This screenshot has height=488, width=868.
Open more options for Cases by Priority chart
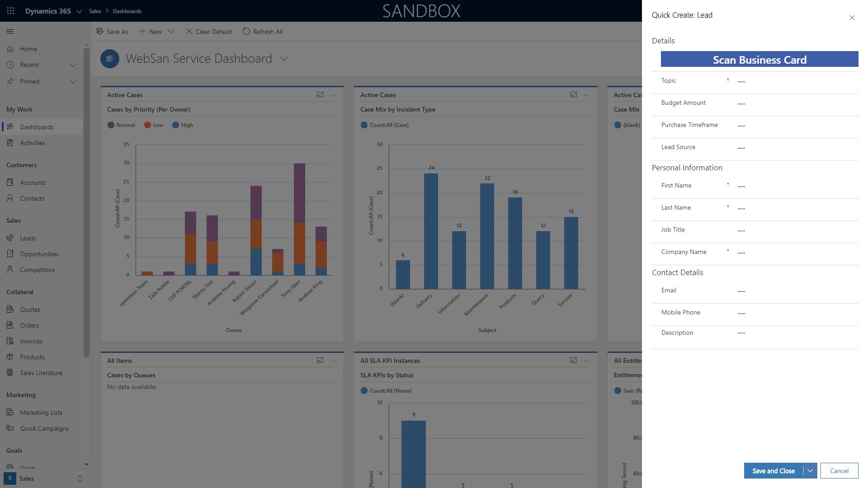[x=334, y=95]
